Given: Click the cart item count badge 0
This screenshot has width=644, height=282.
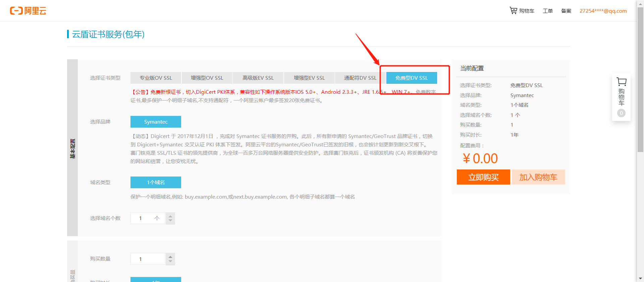Looking at the screenshot, I should point(621,113).
